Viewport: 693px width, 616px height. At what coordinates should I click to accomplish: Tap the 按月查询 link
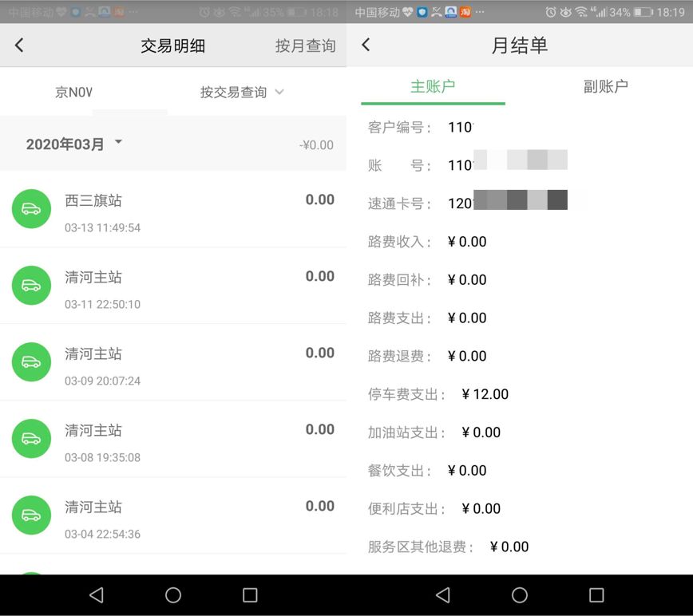305,45
